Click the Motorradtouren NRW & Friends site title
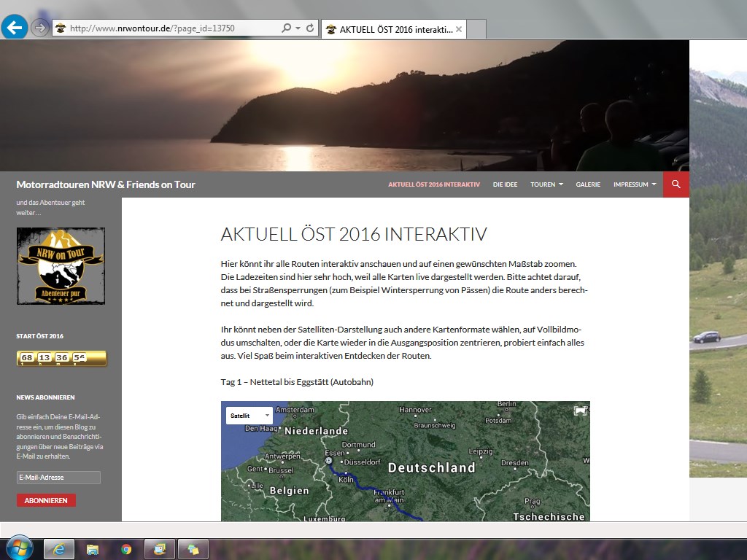Viewport: 747px width, 560px height. click(x=106, y=184)
